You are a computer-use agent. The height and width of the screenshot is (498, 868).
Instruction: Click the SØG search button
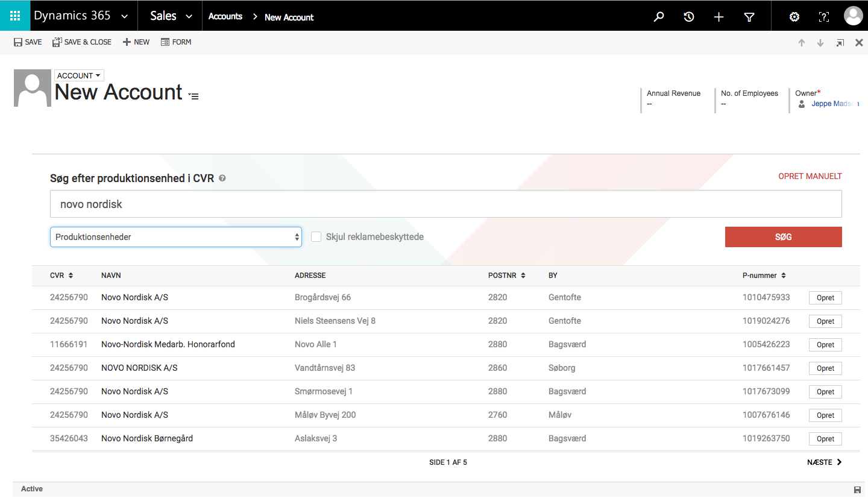pyautogui.click(x=783, y=237)
